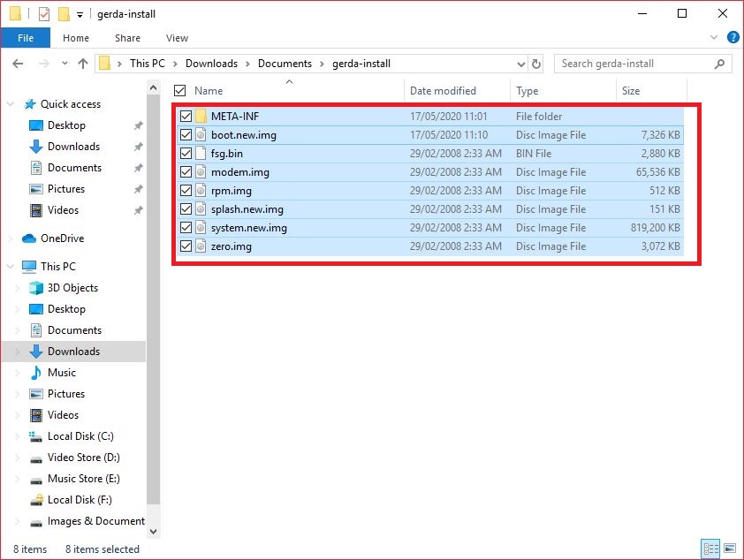This screenshot has width=744, height=560.
Task: Expand the 3D Objects node
Action: (18, 288)
